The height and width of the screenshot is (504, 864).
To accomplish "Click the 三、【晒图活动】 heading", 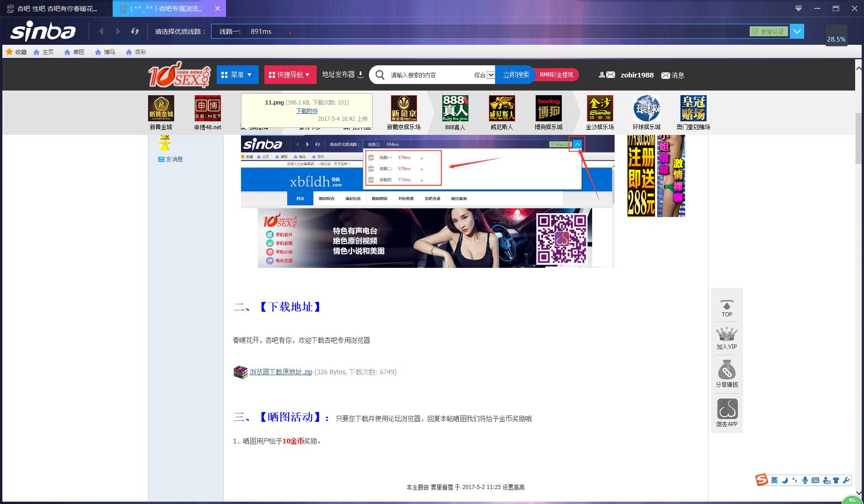I will (282, 417).
